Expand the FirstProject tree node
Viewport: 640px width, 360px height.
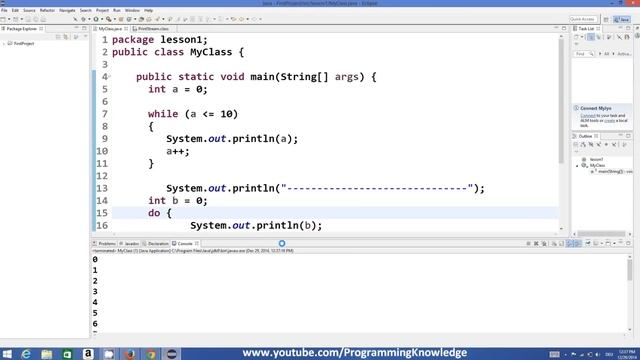[4, 43]
